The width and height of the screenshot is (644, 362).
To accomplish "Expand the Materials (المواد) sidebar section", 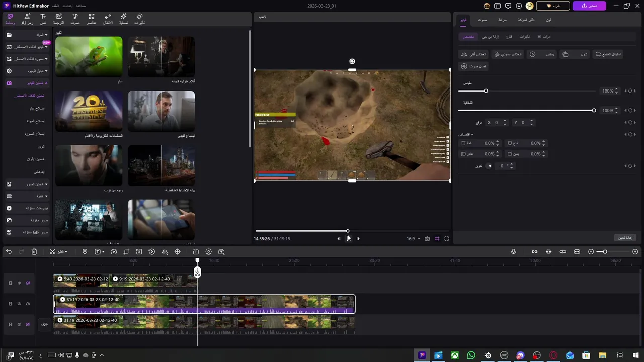I will pos(28,35).
